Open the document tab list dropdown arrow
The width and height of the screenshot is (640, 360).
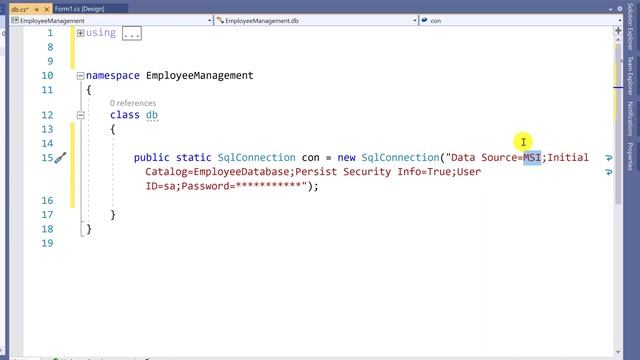point(610,9)
